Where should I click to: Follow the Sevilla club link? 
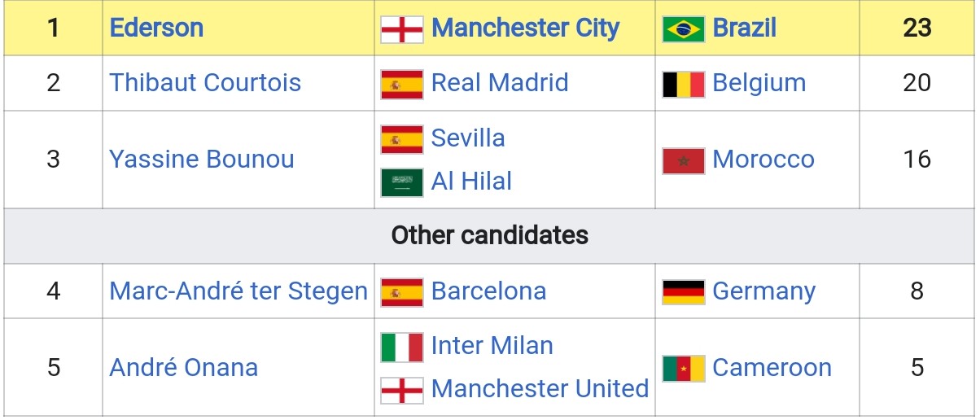click(468, 138)
